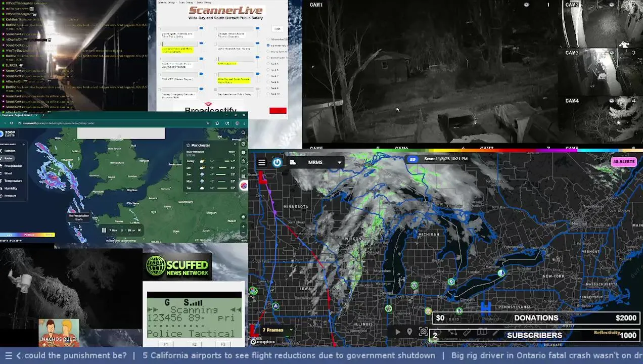
Task: Select the Wind layer in Zoom Earth
Action: pyautogui.click(x=7, y=173)
